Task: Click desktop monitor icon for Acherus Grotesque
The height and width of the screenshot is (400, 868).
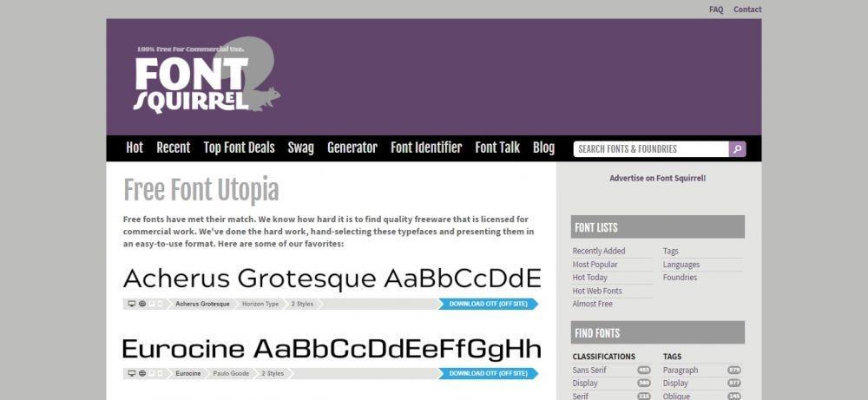Action: click(132, 304)
